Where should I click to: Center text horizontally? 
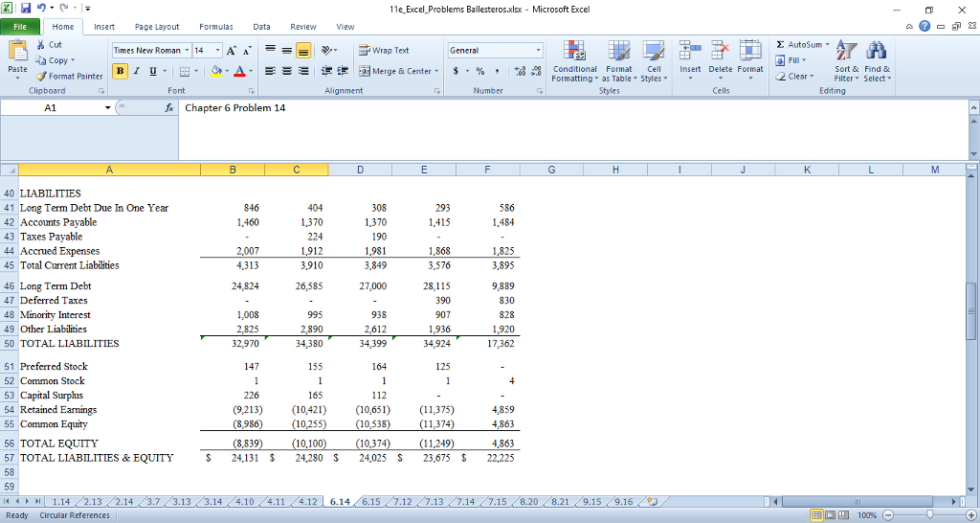287,71
